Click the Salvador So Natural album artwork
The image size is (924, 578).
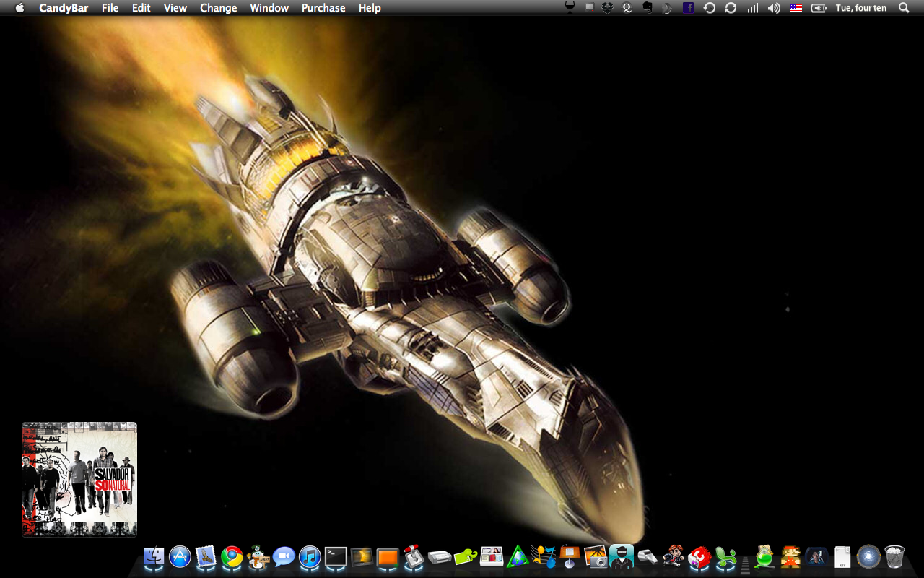79,480
